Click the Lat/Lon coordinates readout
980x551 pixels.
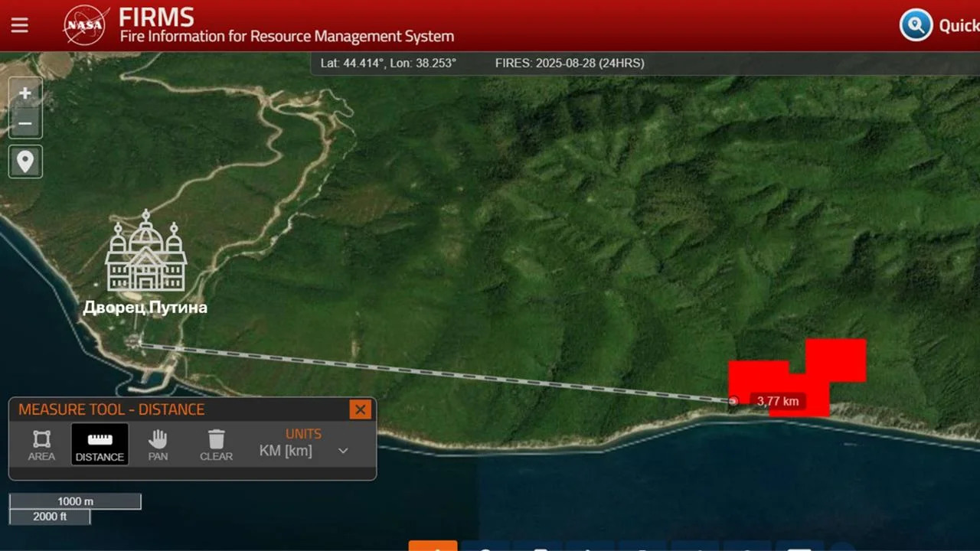[x=388, y=63]
